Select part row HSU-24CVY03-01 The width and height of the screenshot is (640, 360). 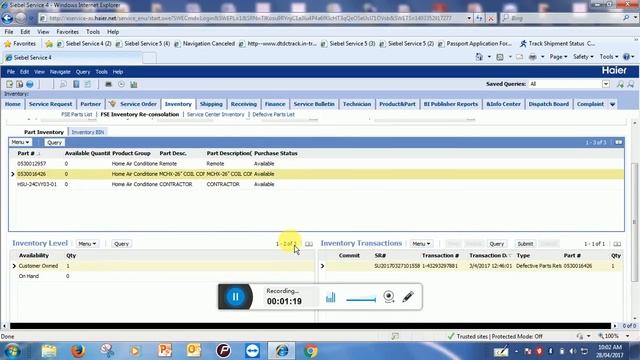coord(316,184)
